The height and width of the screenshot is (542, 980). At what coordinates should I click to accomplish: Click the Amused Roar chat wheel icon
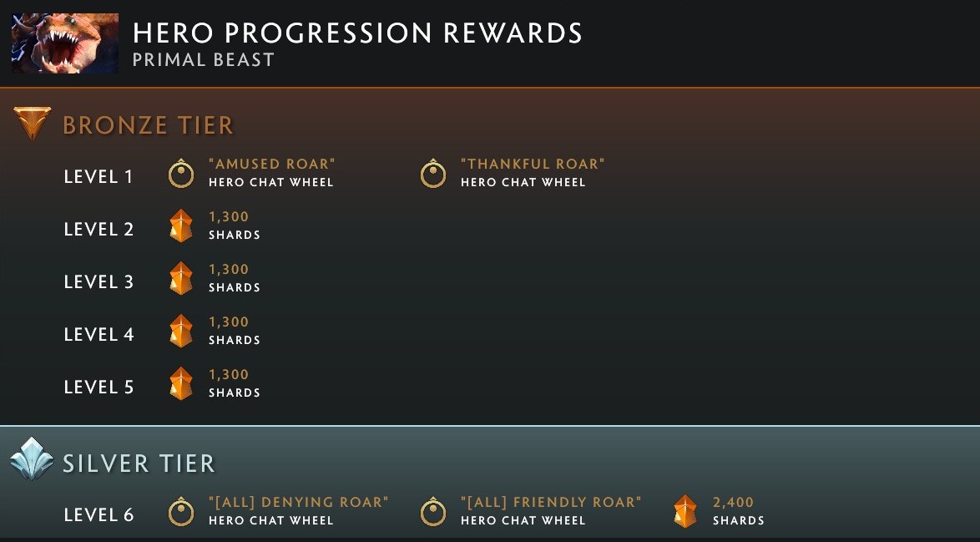[181, 174]
